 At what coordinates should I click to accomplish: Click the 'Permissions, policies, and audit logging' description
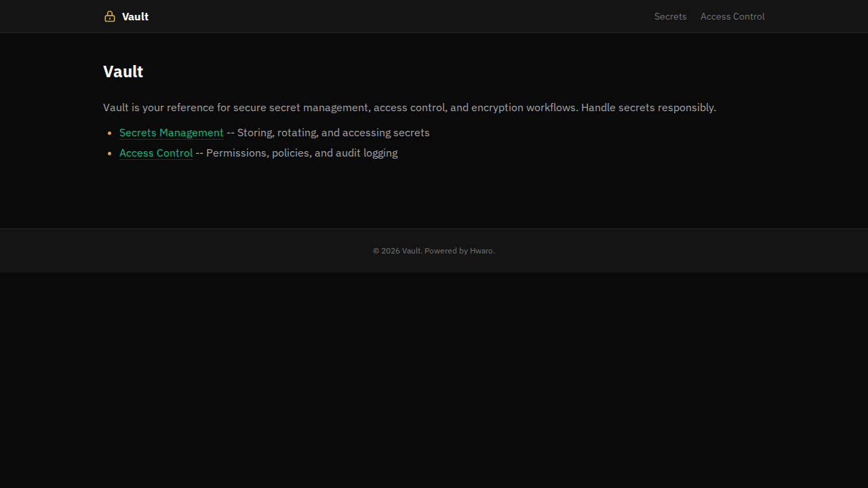pos(302,153)
